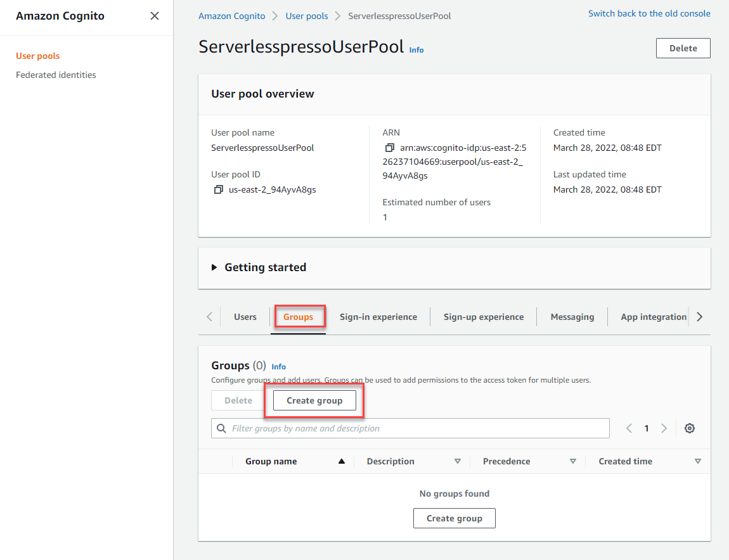The image size is (729, 560).
Task: Click the disabled Delete group button
Action: [238, 400]
